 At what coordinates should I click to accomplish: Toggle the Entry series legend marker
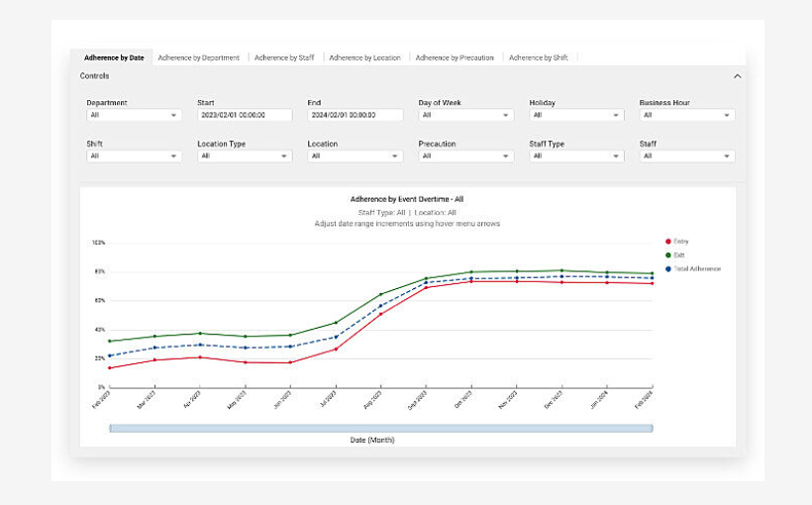click(668, 242)
